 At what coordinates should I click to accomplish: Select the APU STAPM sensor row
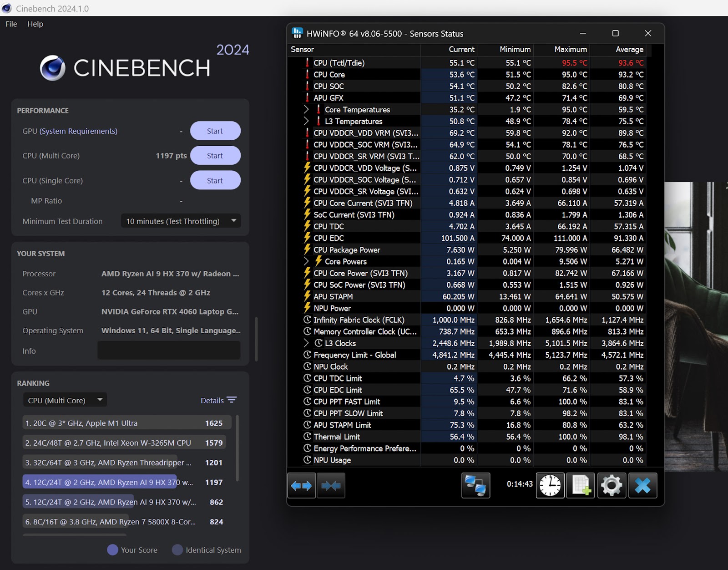point(466,296)
